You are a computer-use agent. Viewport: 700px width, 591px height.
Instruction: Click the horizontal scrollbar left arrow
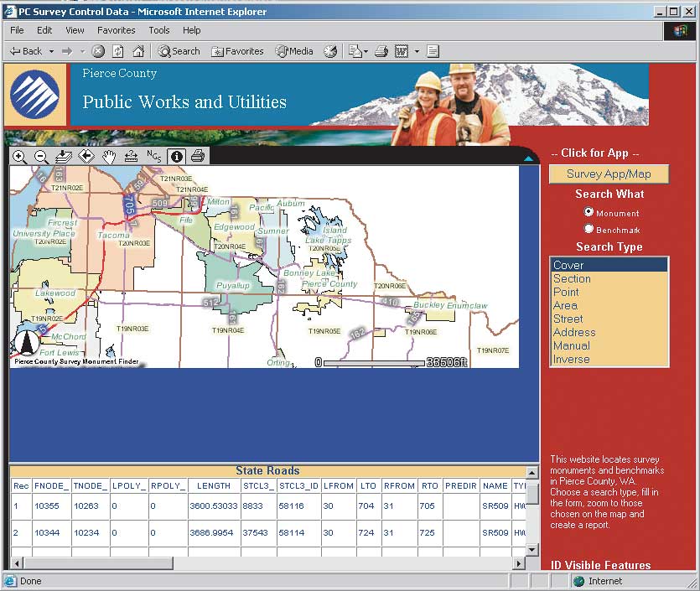tap(17, 563)
